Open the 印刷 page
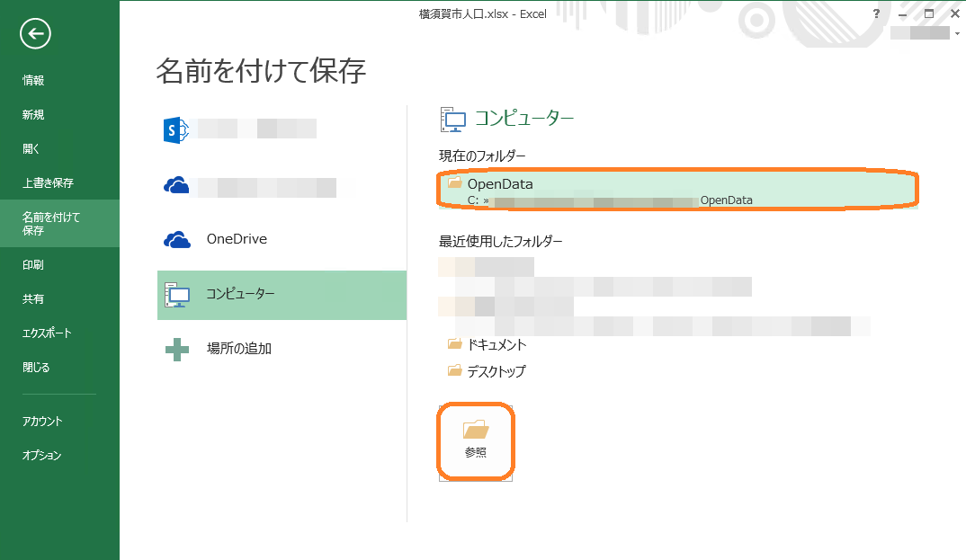Screen dimensions: 966x560 pos(33,265)
